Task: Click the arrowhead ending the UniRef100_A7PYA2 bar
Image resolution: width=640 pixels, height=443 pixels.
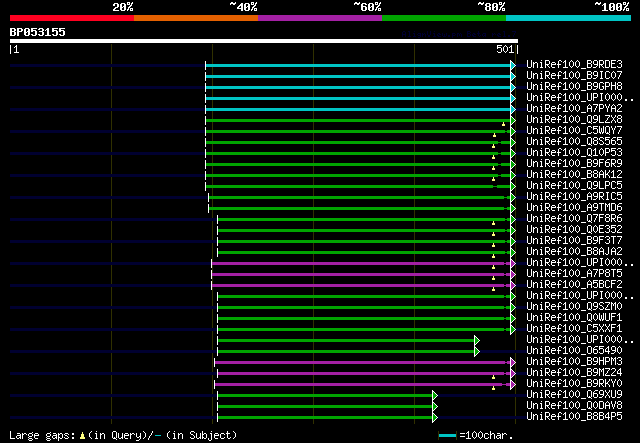Action: pos(513,109)
